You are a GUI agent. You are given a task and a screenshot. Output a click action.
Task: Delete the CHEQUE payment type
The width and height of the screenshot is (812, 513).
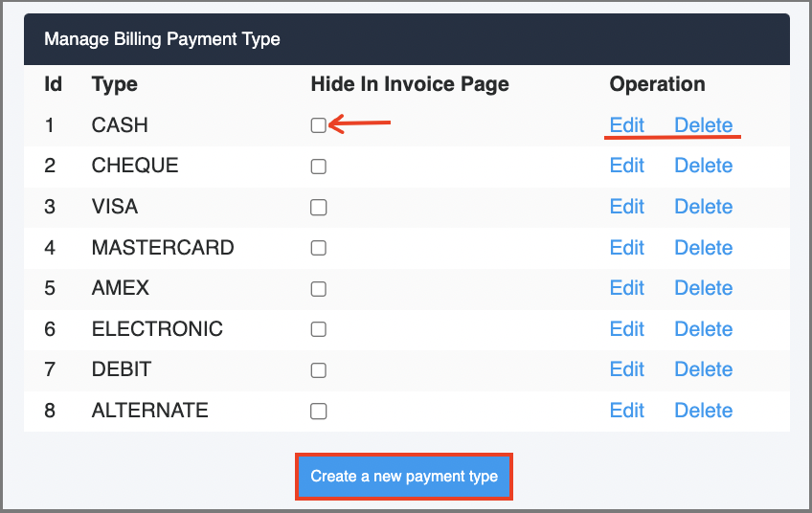coord(703,166)
